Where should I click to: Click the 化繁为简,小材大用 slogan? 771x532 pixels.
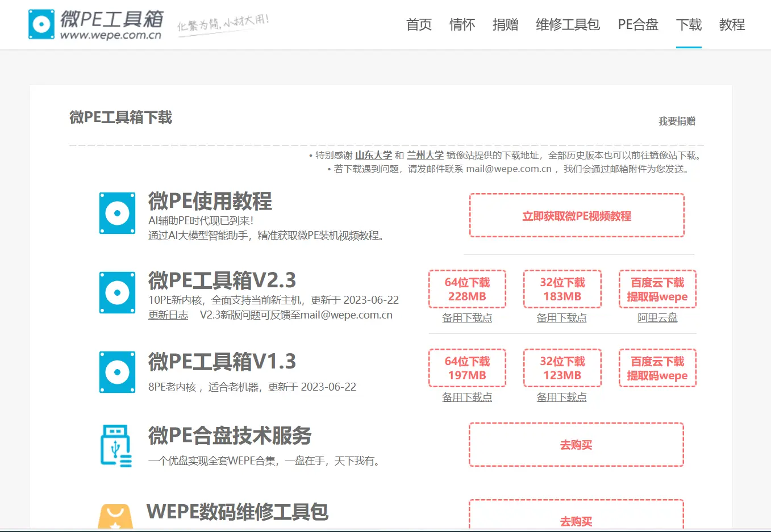223,24
